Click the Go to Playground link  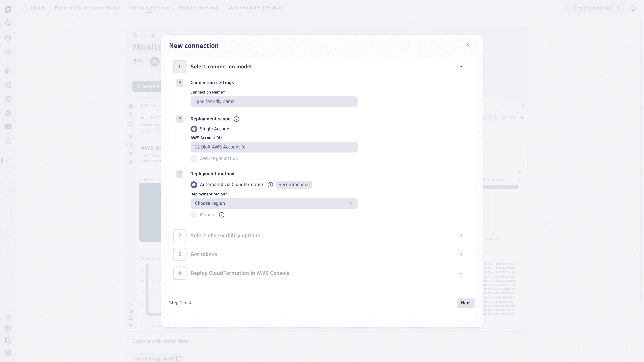click(158, 358)
